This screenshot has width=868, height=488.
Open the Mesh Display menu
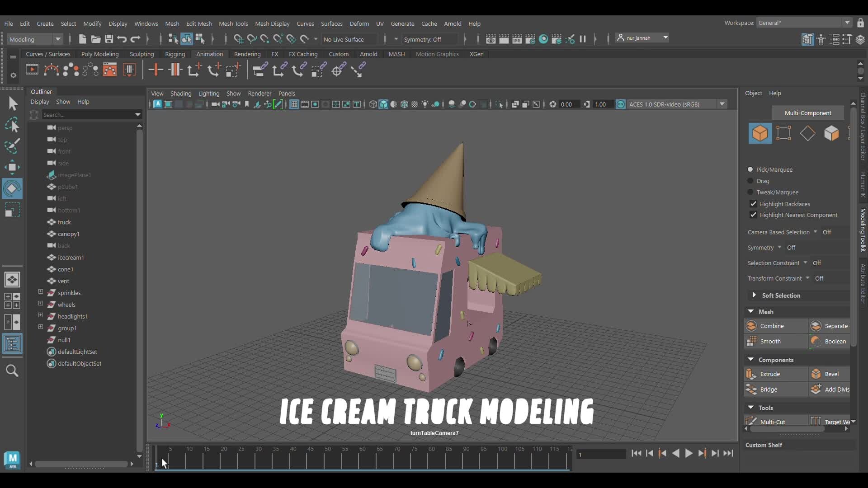272,23
